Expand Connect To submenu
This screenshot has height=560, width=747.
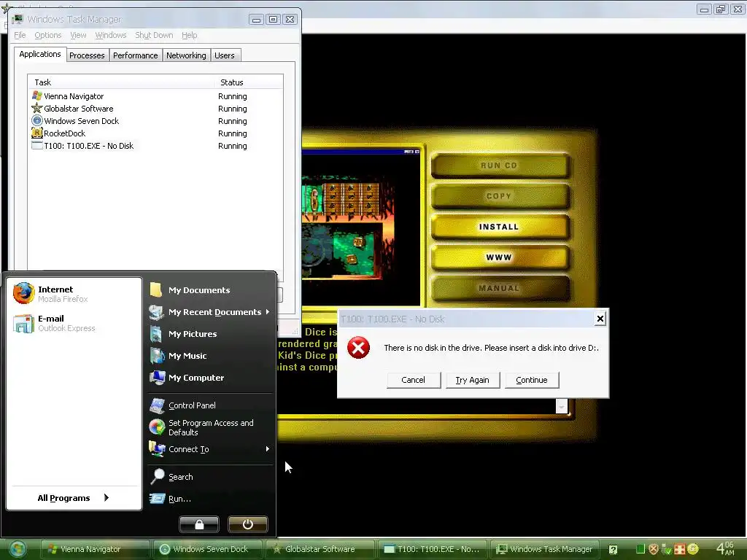(x=211, y=449)
